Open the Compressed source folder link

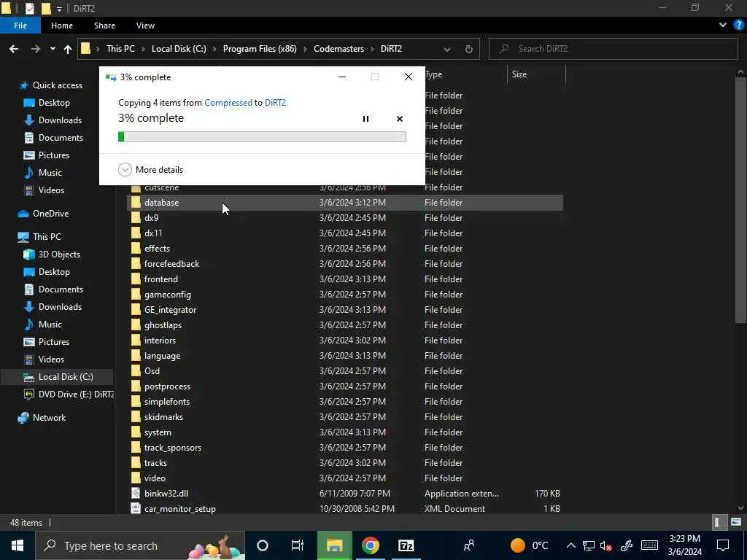coord(228,102)
